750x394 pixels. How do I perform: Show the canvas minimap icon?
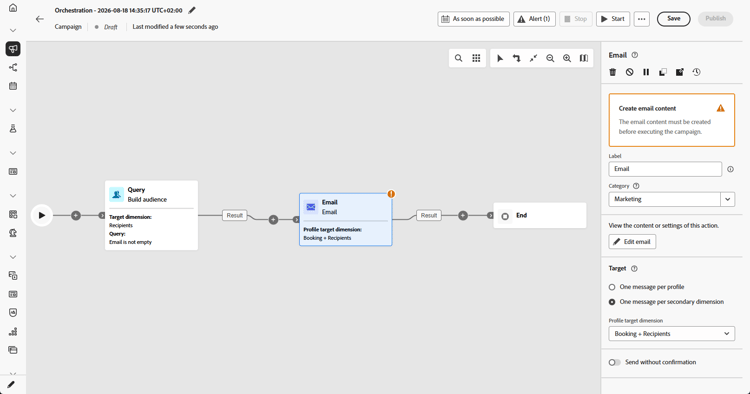point(584,58)
